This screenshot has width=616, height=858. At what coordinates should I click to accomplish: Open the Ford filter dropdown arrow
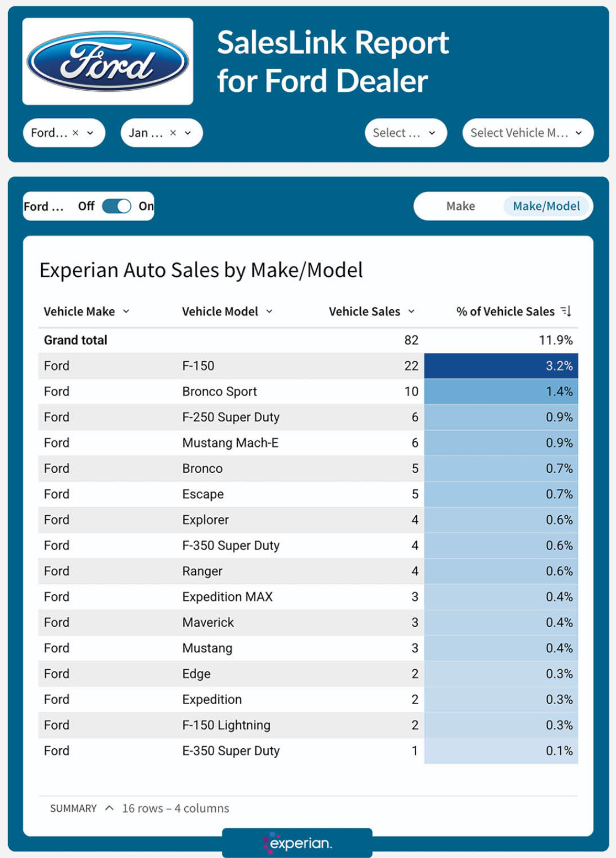coord(90,133)
